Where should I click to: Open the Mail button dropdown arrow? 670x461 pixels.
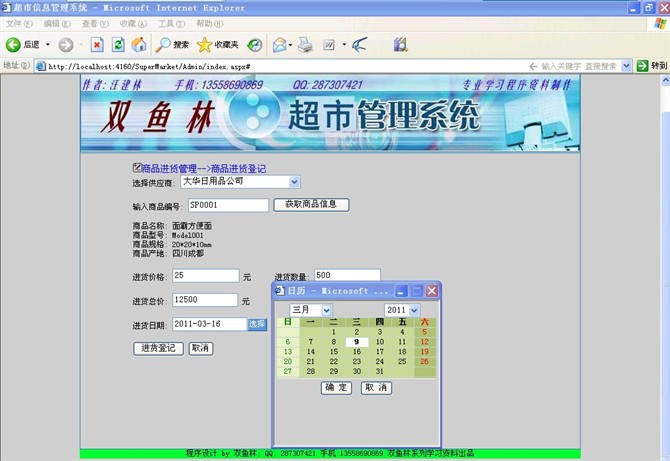pos(291,44)
